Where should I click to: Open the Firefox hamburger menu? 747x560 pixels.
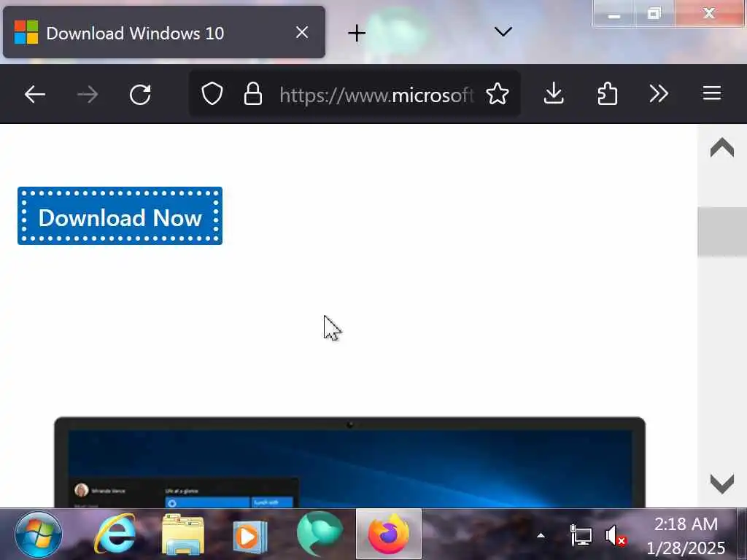[x=712, y=93]
